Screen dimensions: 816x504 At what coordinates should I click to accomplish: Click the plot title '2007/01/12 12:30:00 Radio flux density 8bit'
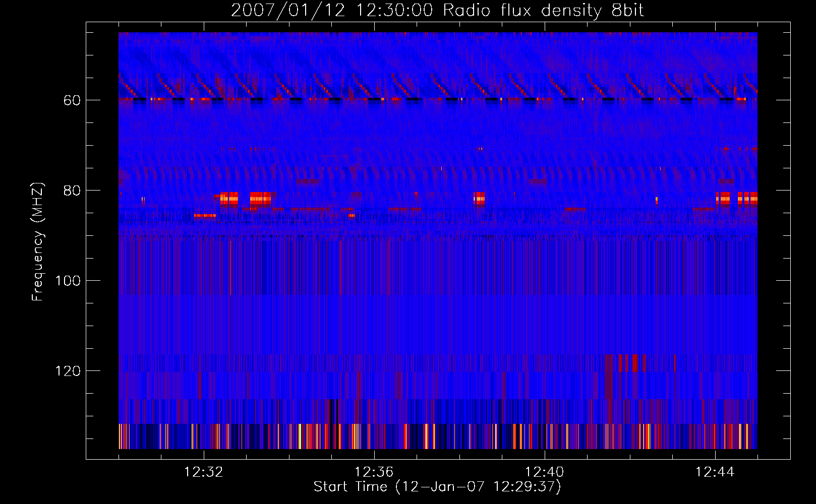click(437, 10)
